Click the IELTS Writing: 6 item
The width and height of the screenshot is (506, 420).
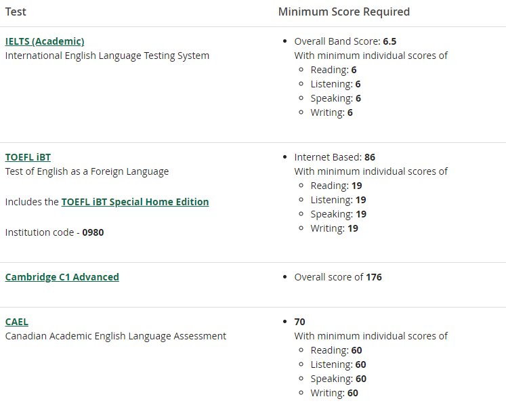[x=331, y=112]
